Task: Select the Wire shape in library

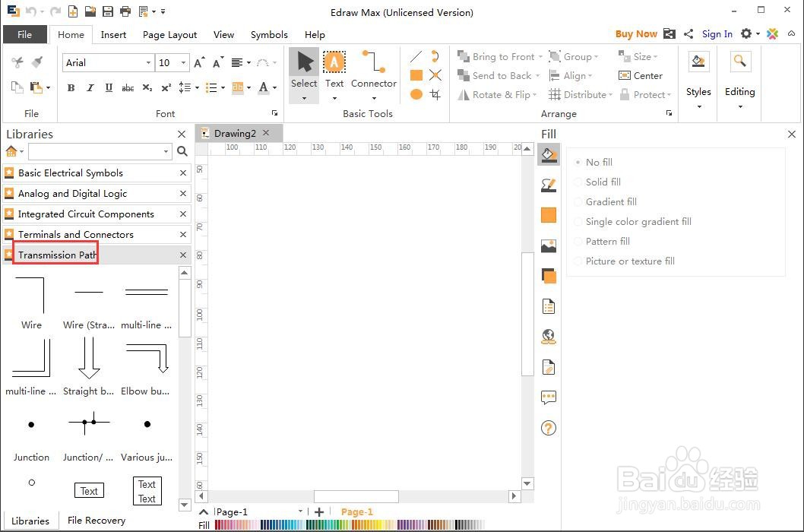Action: (x=31, y=302)
